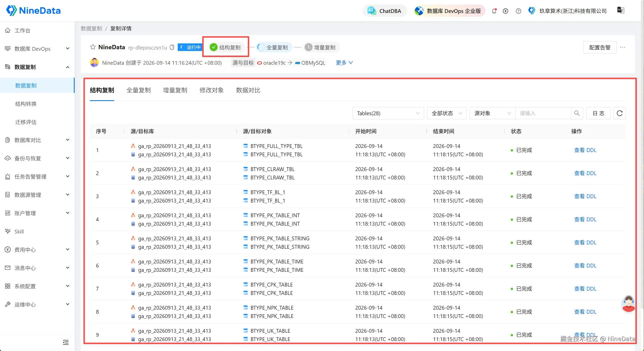Open the 全部状态 status filter dropdown

pyautogui.click(x=447, y=113)
